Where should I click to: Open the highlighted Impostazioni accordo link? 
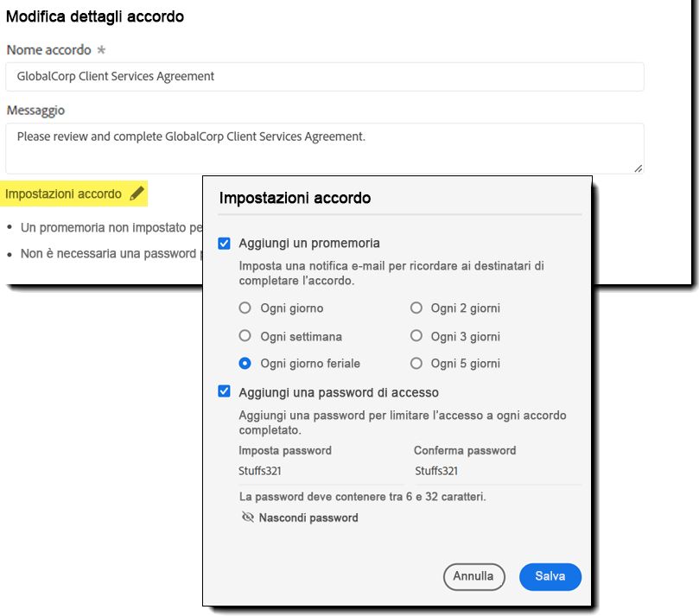tap(63, 194)
